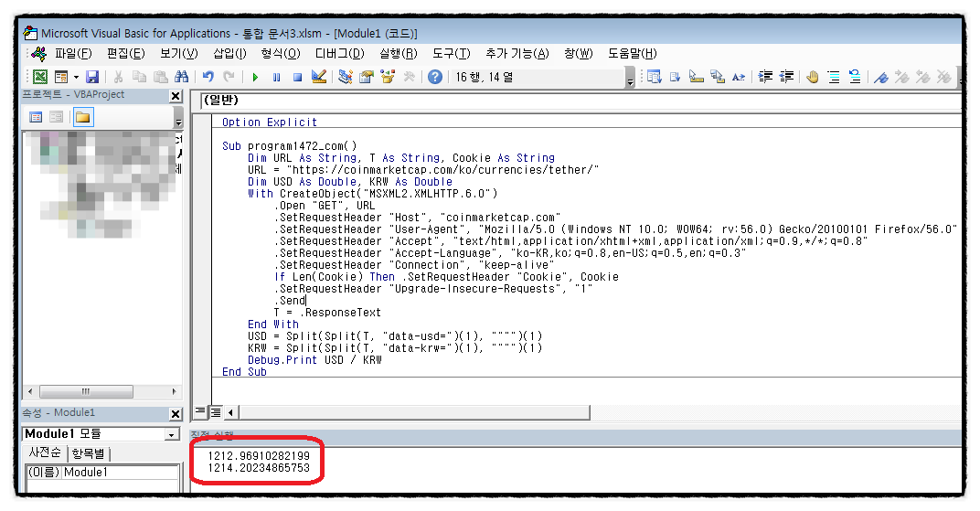980x511 pixels.
Task: Click the Break (pause) toolbar icon
Action: 276,78
